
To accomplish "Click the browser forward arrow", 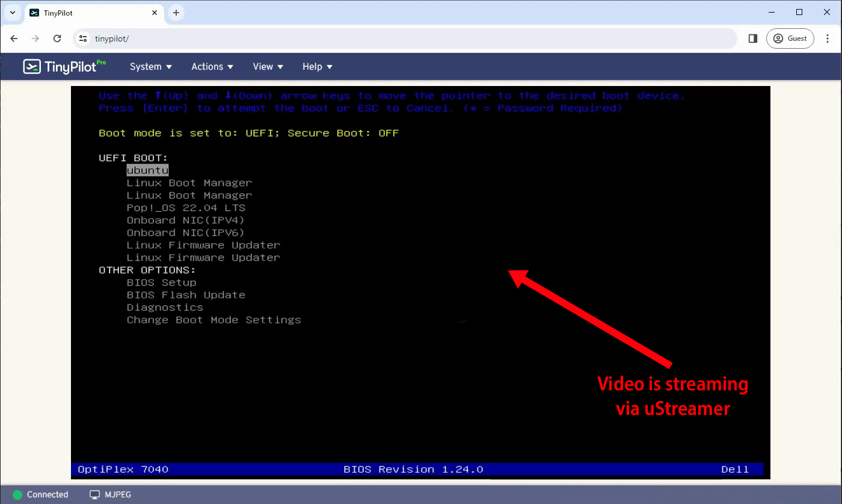I will [x=35, y=38].
